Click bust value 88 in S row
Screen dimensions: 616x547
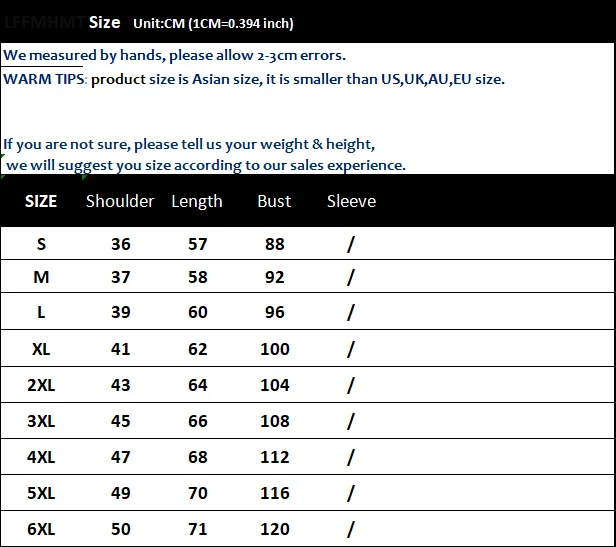tap(275, 244)
